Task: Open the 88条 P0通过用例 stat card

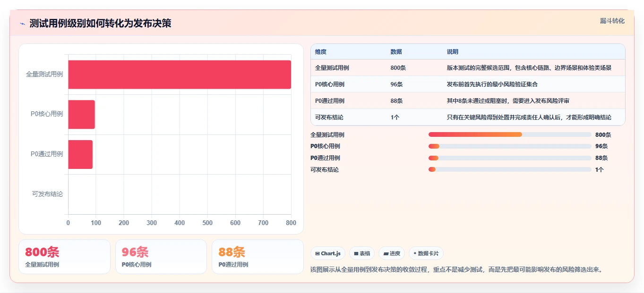Action: click(258, 257)
